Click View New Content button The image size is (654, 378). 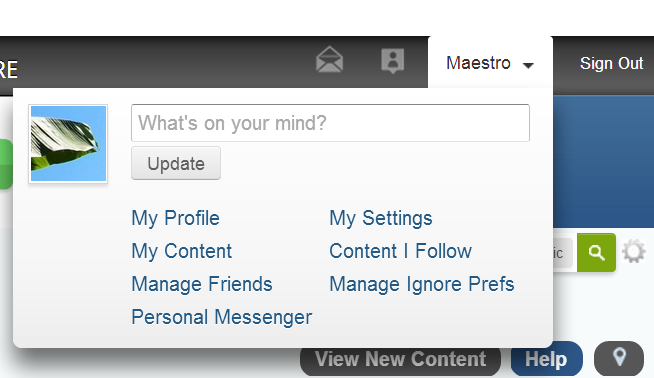400,359
